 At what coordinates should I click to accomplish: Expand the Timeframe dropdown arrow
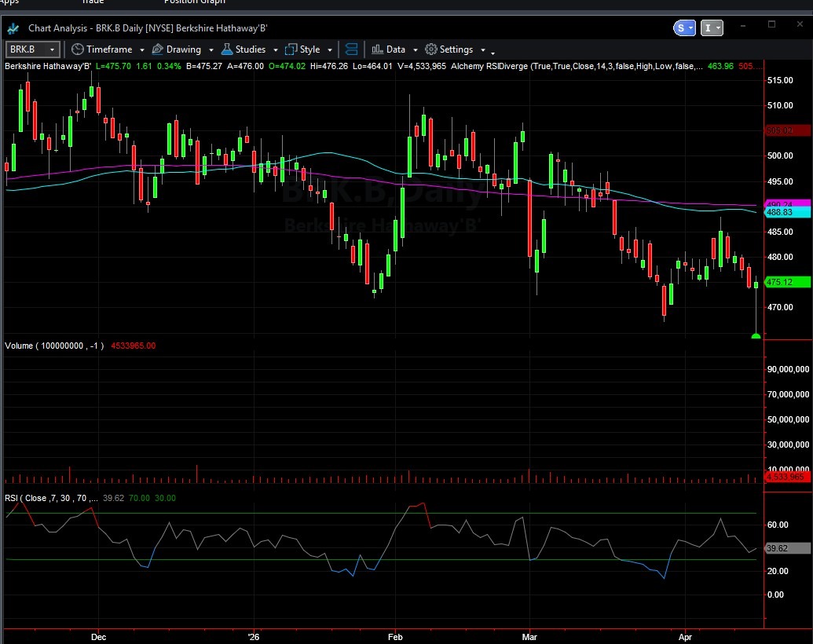pos(142,50)
